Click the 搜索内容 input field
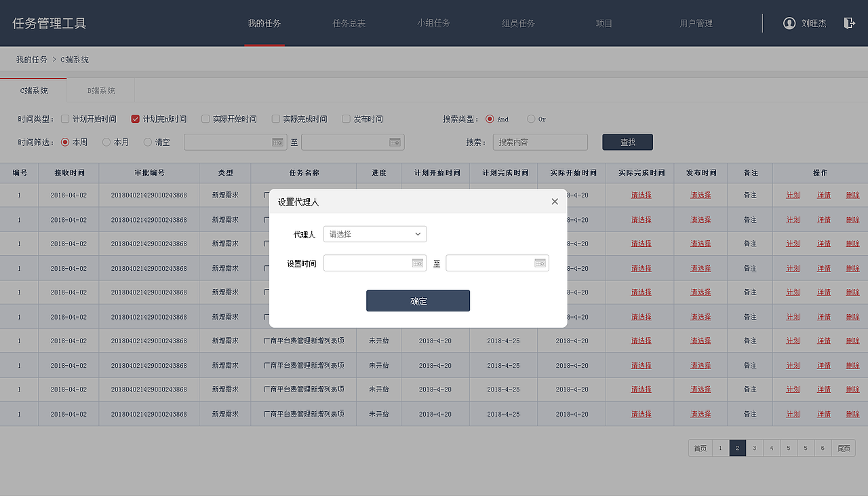Screen dimensions: 868x496 pos(540,142)
